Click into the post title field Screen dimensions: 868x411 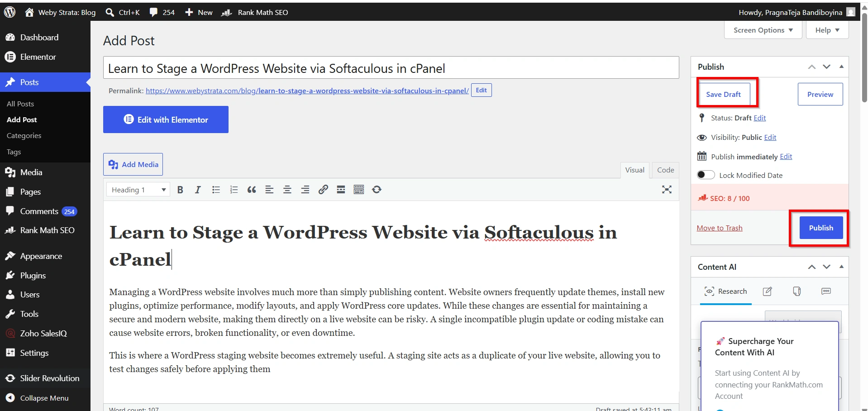[391, 67]
